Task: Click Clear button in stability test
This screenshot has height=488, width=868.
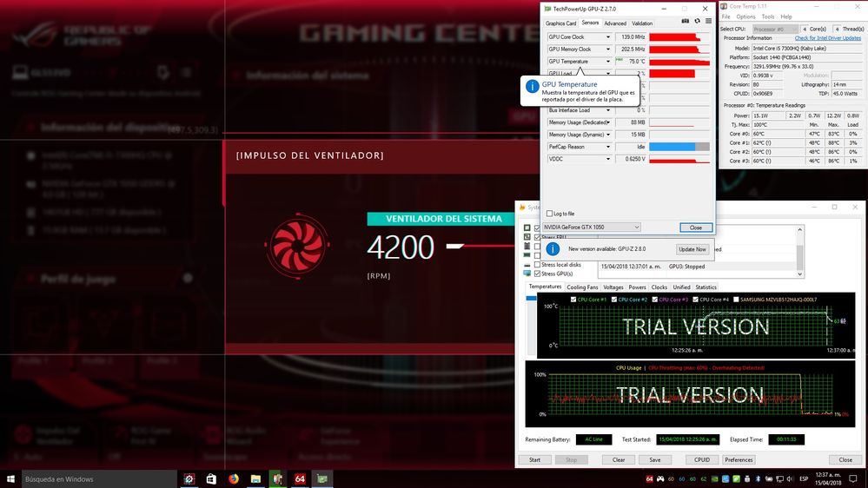Action: (619, 460)
